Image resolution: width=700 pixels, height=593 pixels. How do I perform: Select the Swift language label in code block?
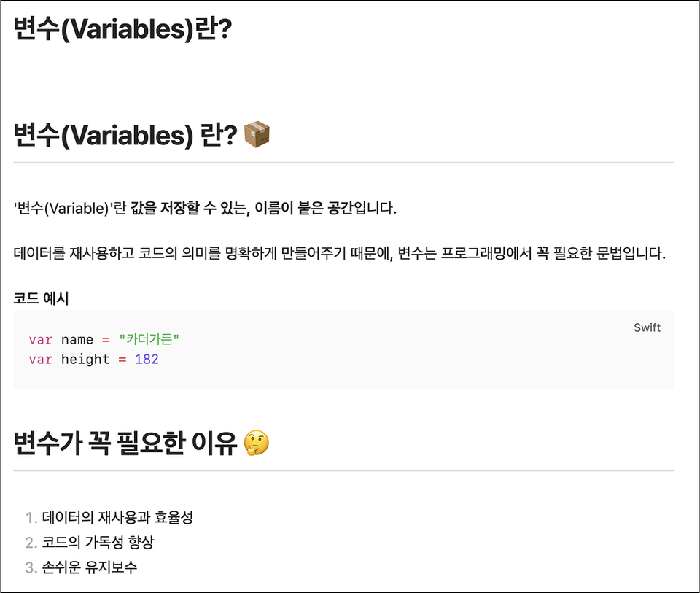click(647, 327)
